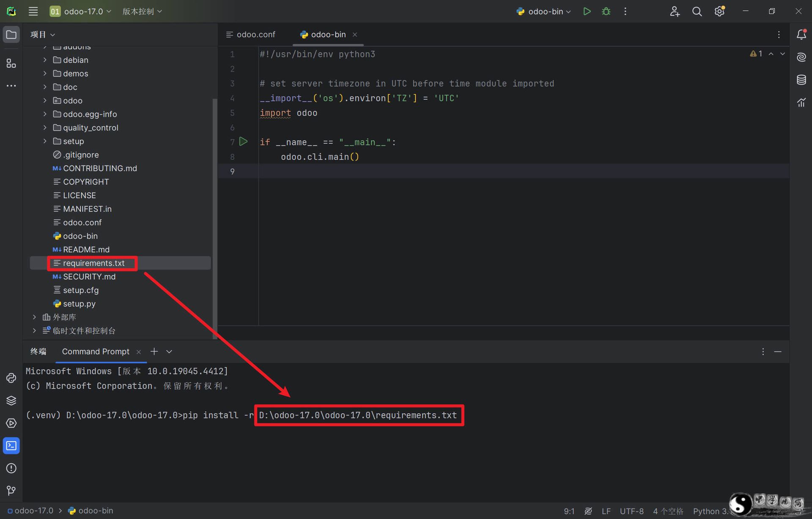The height and width of the screenshot is (519, 812).
Task: Change the UTF-8 file encoding
Action: pyautogui.click(x=632, y=511)
